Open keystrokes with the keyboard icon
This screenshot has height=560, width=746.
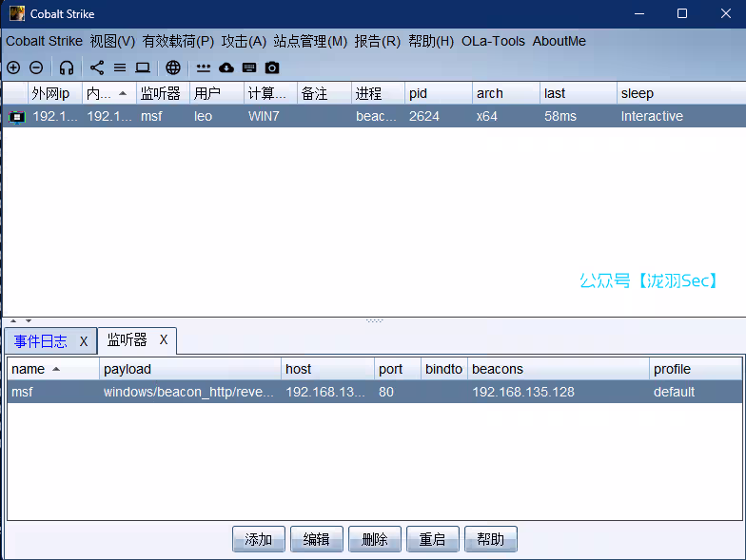click(x=249, y=68)
